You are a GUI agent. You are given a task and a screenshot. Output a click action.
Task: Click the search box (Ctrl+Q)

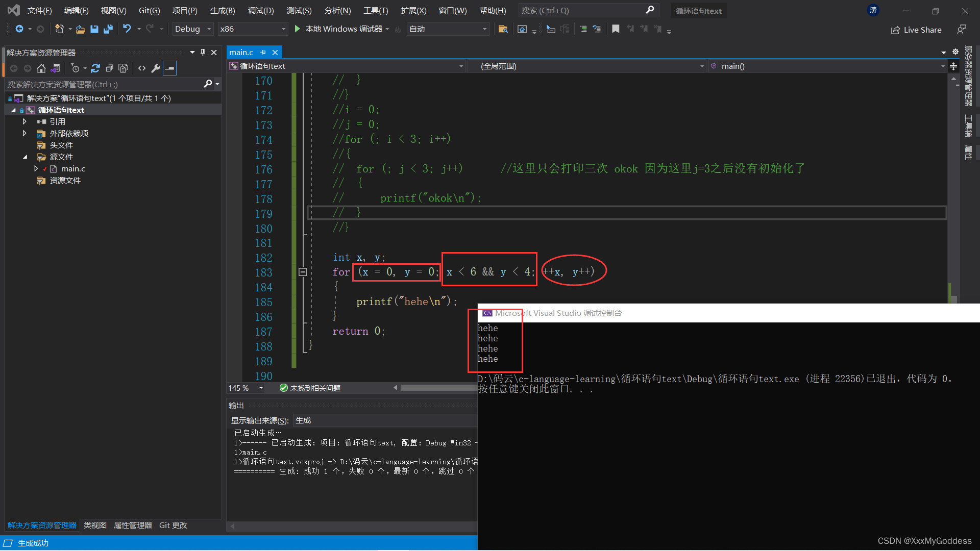coord(588,10)
